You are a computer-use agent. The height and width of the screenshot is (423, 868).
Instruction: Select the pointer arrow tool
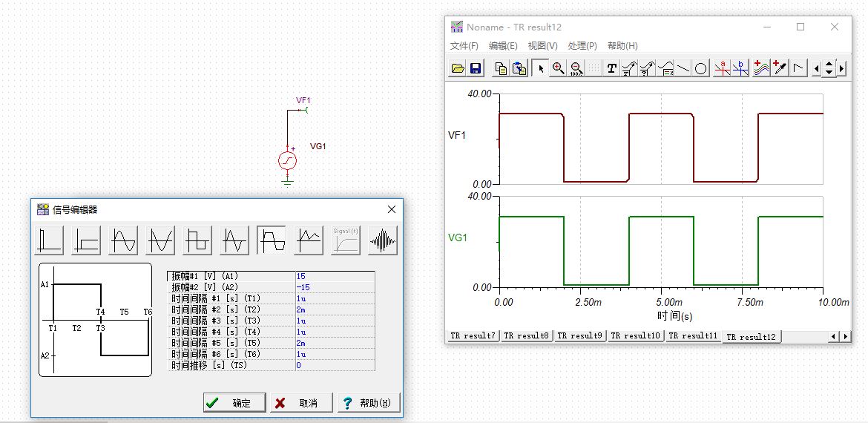click(x=541, y=68)
